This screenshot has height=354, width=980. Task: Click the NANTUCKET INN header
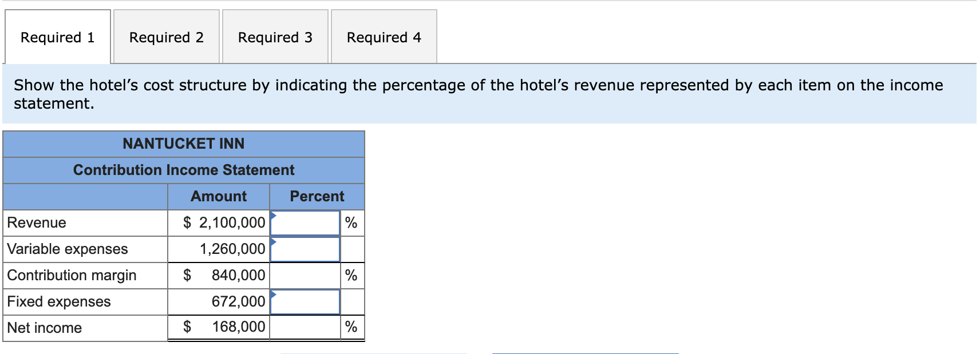pos(184,144)
